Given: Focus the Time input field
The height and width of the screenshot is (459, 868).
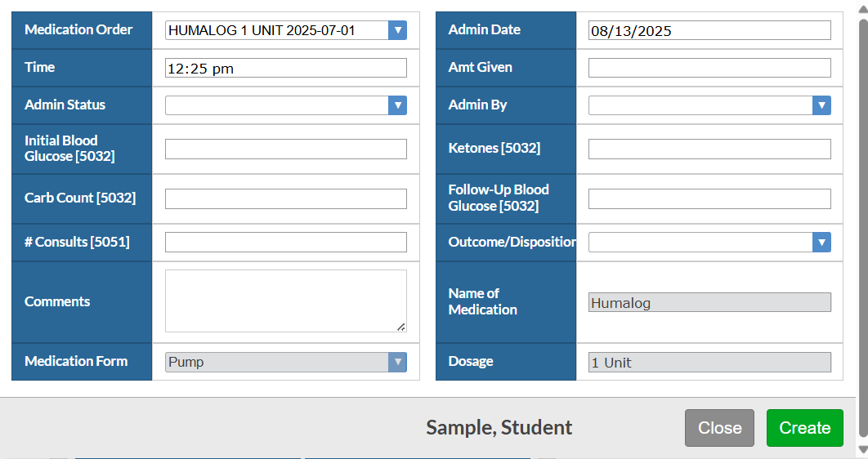Looking at the screenshot, I should (x=286, y=68).
